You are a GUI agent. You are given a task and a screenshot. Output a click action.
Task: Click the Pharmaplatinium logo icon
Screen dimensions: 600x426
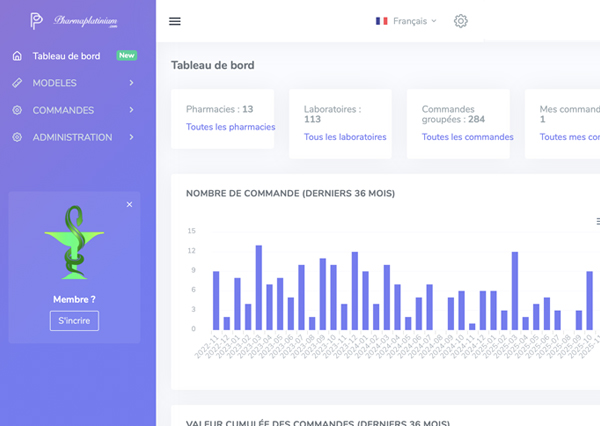36,20
